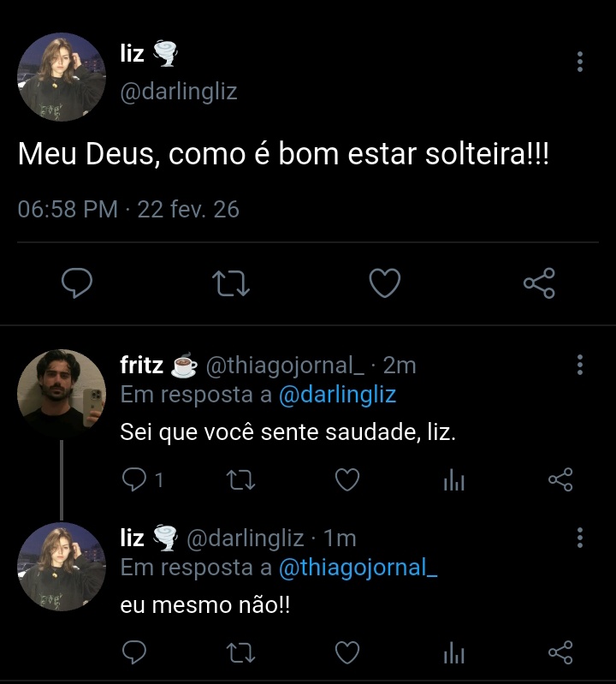
Task: Open fritz's profile picture
Action: [x=61, y=393]
